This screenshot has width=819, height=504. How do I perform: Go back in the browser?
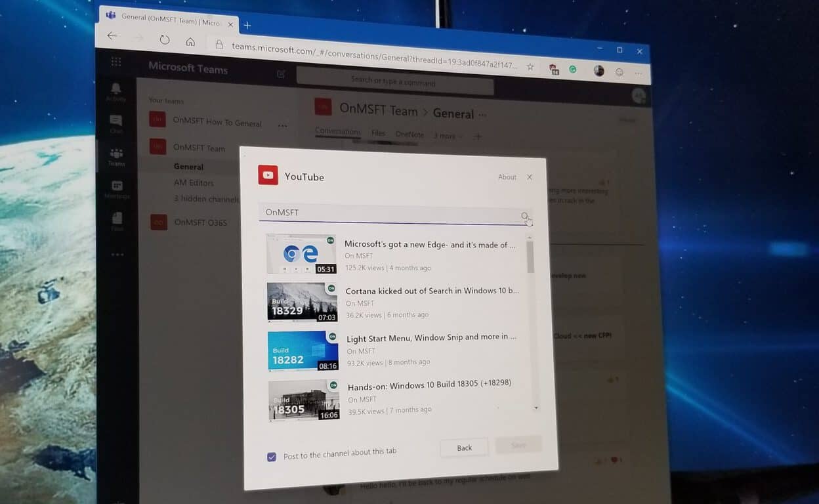tap(112, 36)
